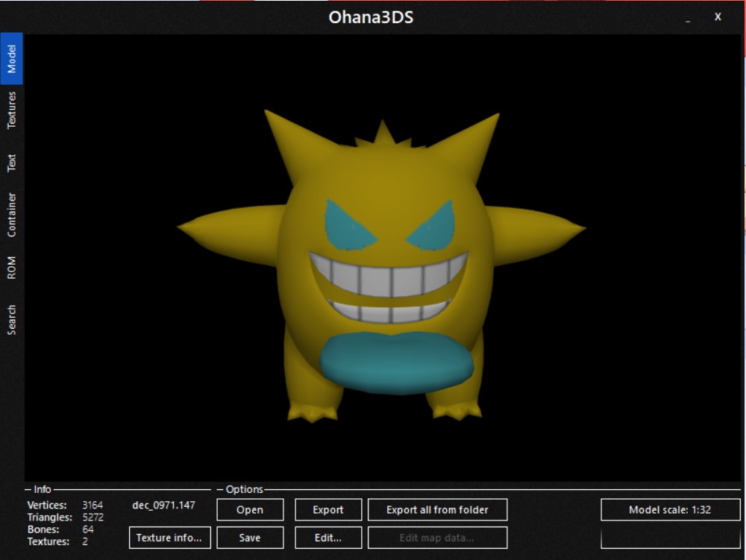The height and width of the screenshot is (560, 746).
Task: Click the Triangles value 5272
Action: [x=93, y=517]
